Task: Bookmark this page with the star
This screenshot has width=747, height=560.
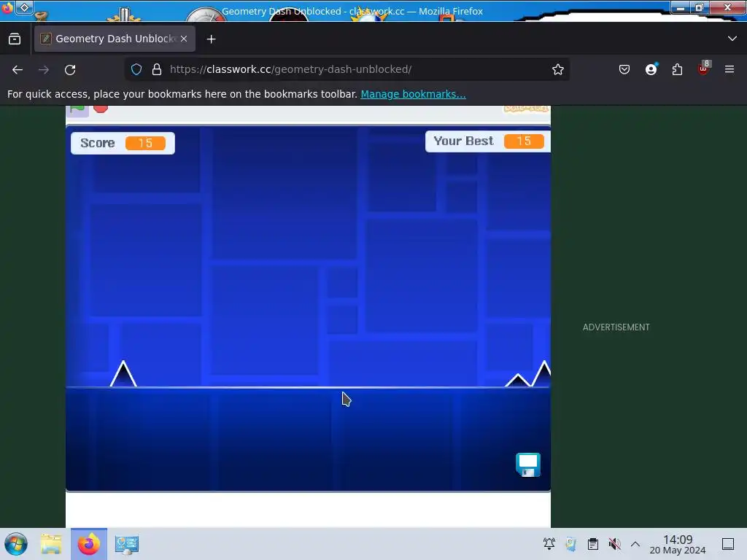Action: 558,69
